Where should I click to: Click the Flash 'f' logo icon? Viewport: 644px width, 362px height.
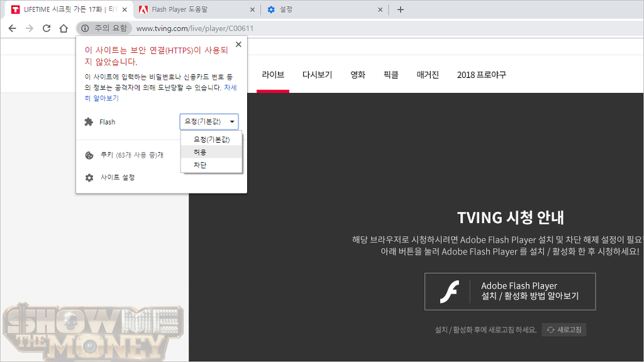(450, 292)
